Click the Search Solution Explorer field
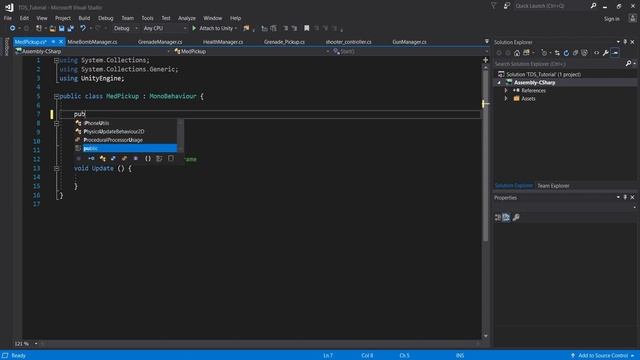 tap(560, 64)
